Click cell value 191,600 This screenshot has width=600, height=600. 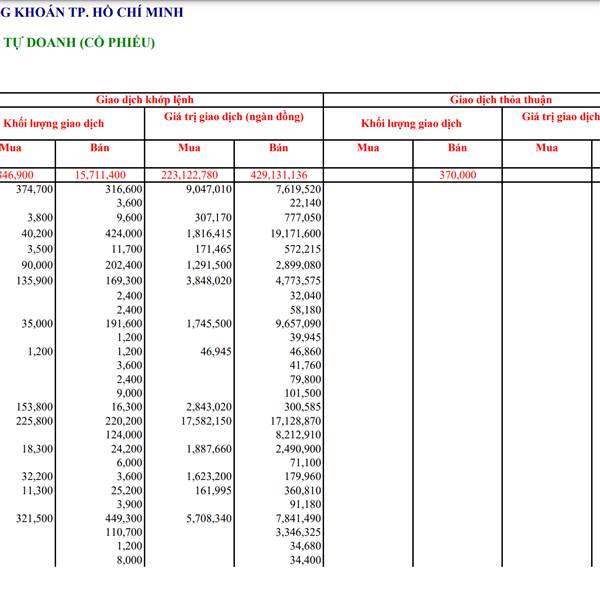click(124, 324)
